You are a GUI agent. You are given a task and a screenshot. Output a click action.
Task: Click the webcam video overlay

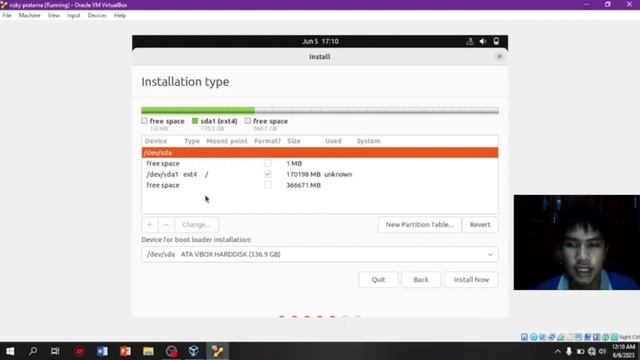coord(576,242)
